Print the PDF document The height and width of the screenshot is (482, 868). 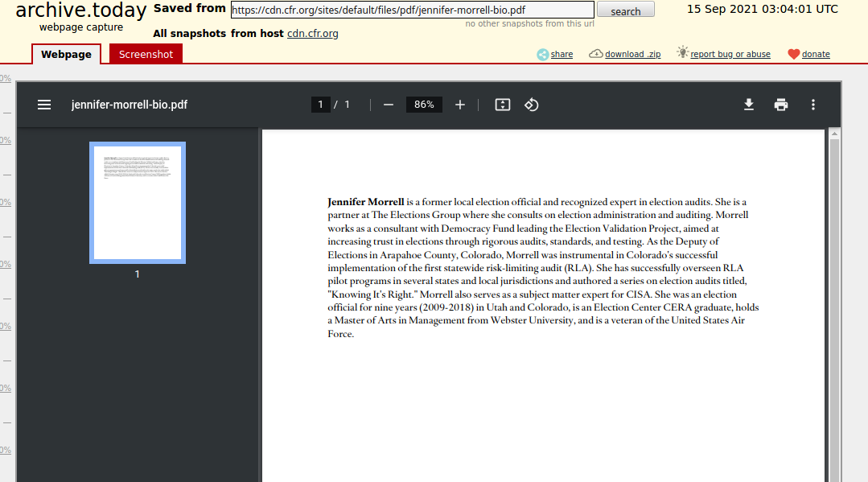click(x=781, y=105)
